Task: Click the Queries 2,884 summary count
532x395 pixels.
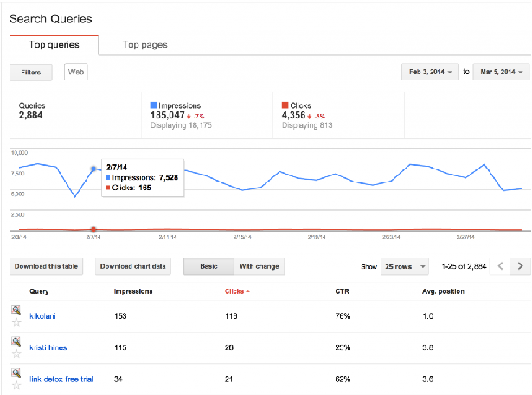Action: [x=30, y=115]
